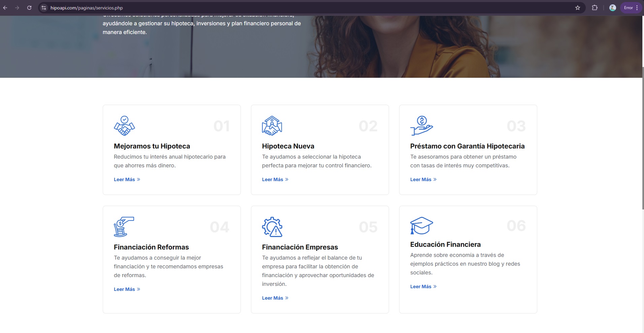The width and height of the screenshot is (644, 333).
Task: Follow Leer Más link for Financiación Empresas
Action: click(x=275, y=298)
